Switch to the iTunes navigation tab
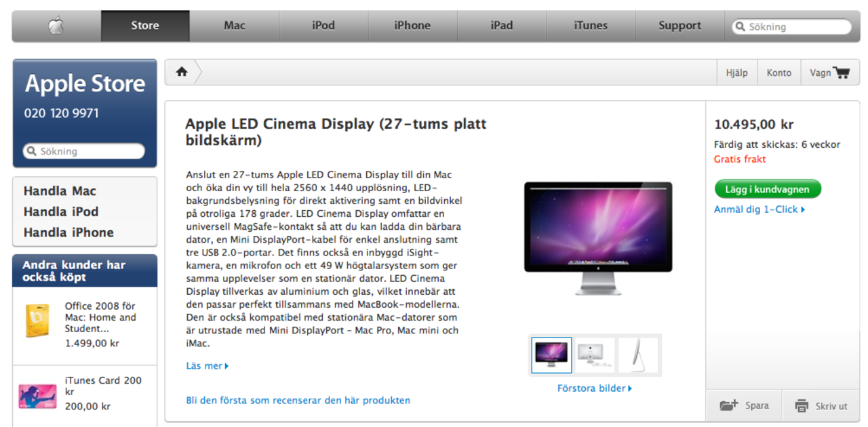 point(591,26)
